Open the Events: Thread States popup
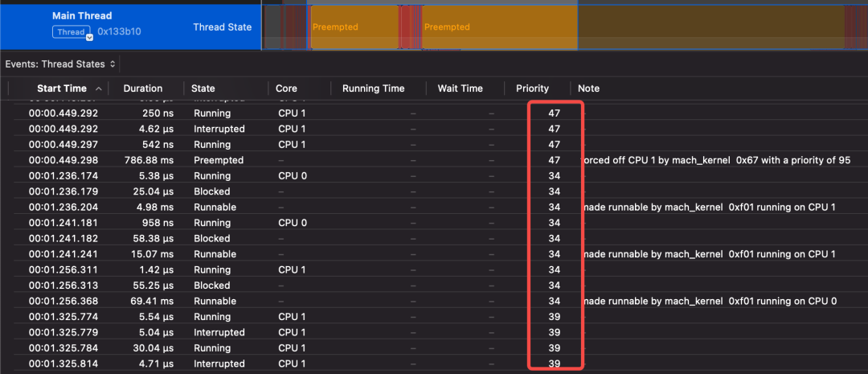868x374 pixels. (60, 64)
